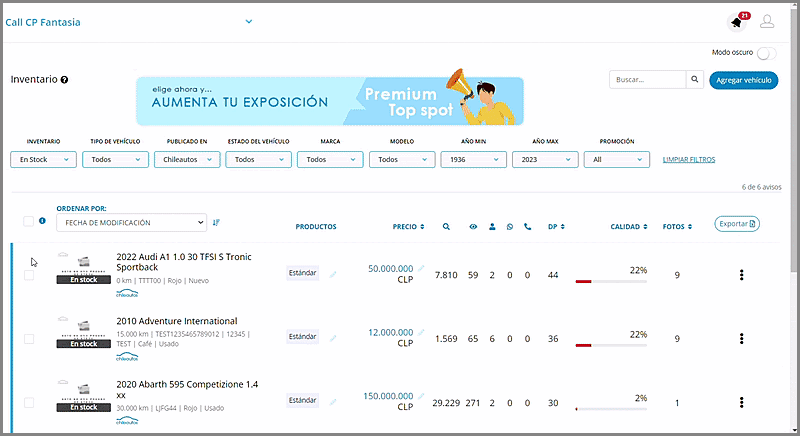Screen dimensions: 800x436
Task: Open the notifications bell
Action: coord(737,22)
